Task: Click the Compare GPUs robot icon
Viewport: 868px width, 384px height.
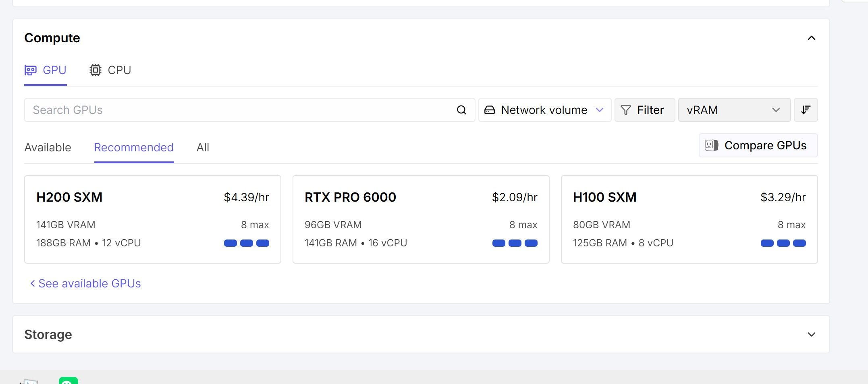Action: point(711,145)
